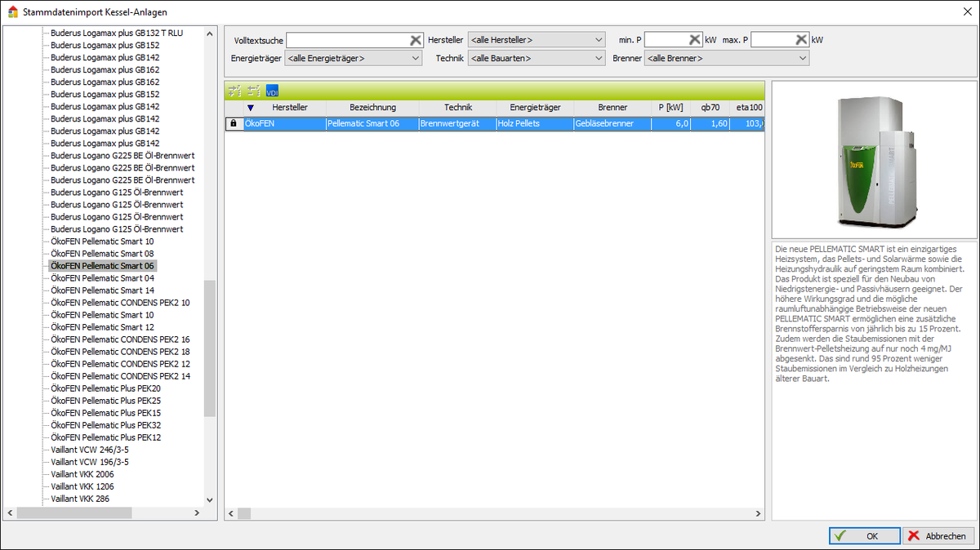
Task: Click the first green toolbar icon
Action: pyautogui.click(x=235, y=91)
